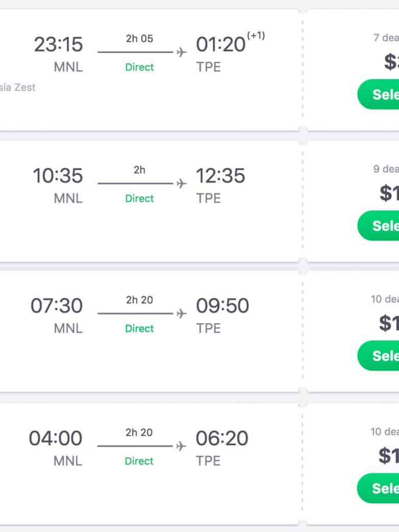Click the airplane icon on the 10:35 flight
The height and width of the screenshot is (532, 399).
182,183
